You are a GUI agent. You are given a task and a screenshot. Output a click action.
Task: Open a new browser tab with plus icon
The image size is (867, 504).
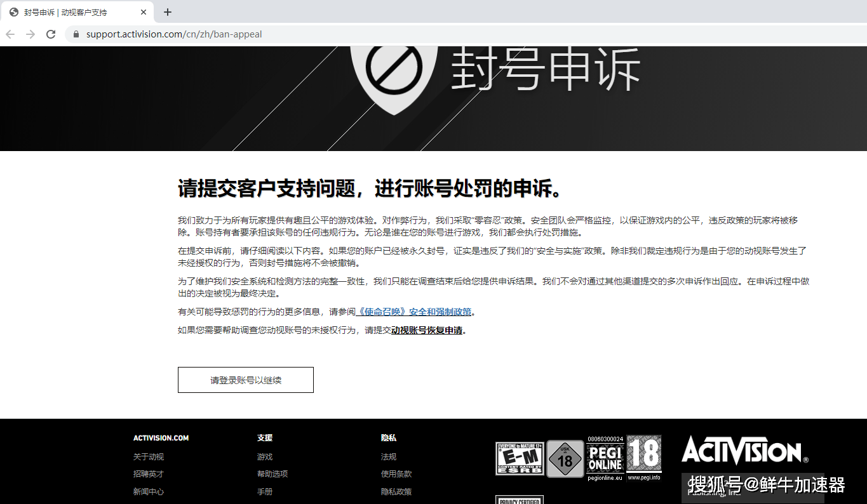[x=168, y=12]
